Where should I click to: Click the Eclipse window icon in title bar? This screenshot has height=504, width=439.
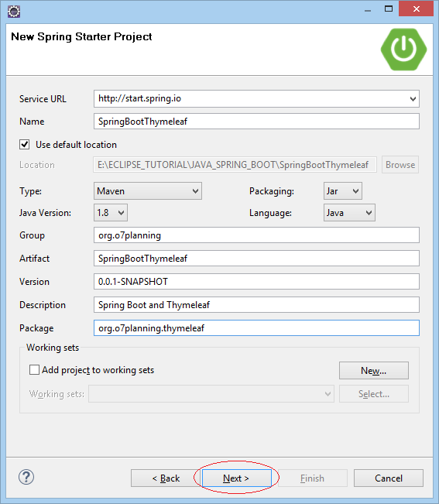(14, 12)
